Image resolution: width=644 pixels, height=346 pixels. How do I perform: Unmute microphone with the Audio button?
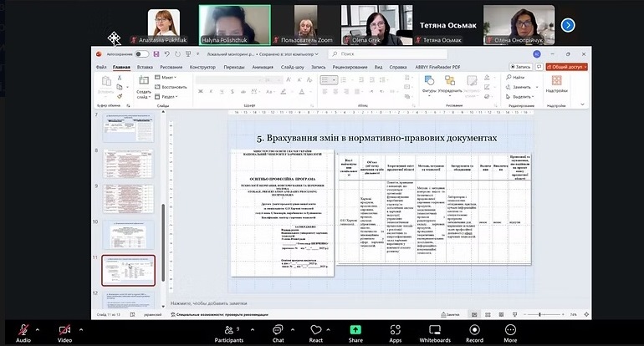point(23,330)
